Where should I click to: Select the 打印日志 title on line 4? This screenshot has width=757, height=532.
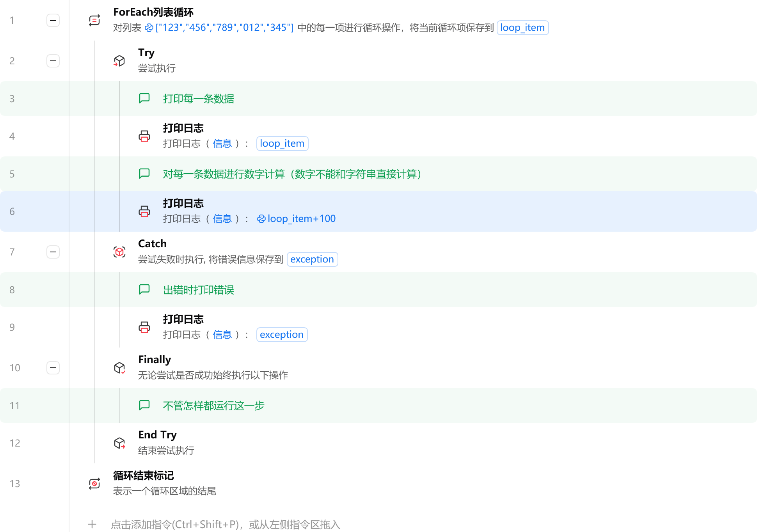(183, 128)
